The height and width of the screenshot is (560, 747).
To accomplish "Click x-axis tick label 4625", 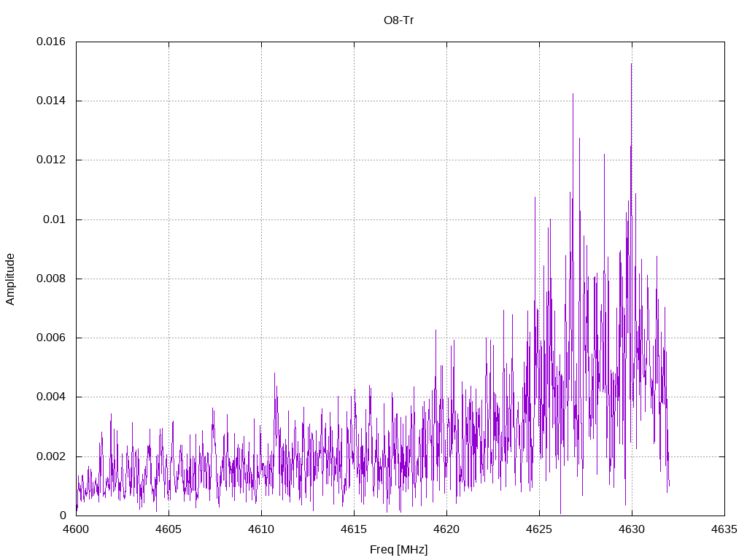I will 539,529.
